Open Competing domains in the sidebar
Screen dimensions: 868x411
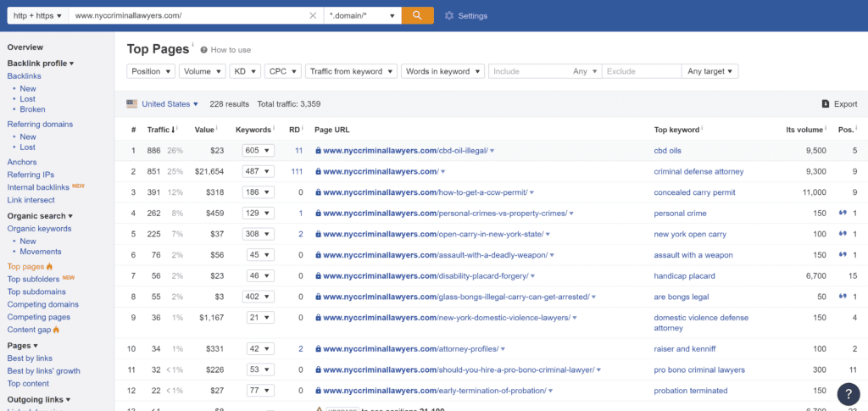click(42, 304)
